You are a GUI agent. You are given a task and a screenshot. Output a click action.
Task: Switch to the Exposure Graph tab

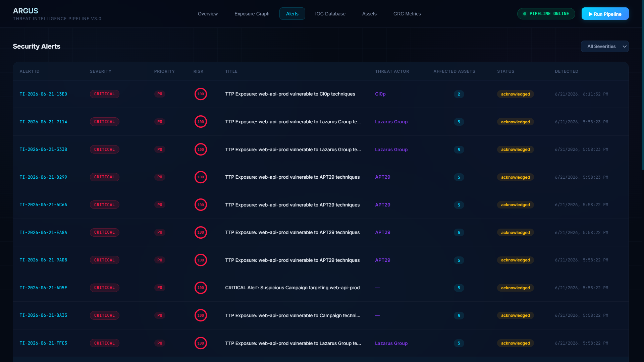tap(252, 14)
